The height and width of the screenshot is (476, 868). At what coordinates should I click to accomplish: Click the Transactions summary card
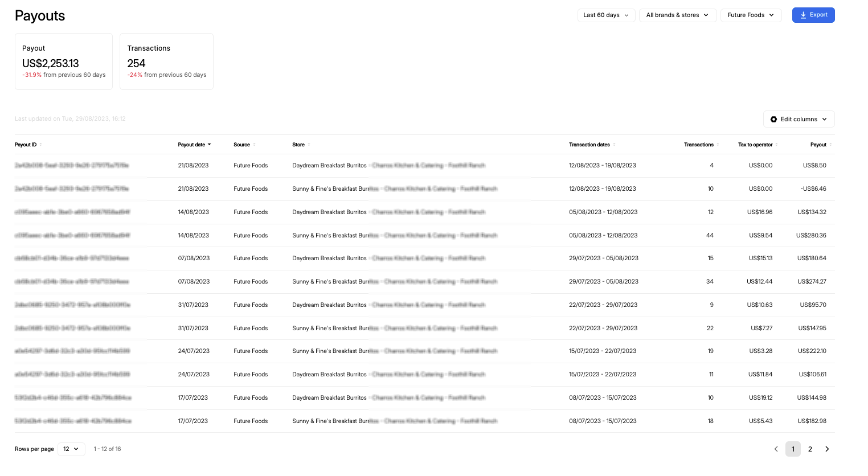pyautogui.click(x=166, y=61)
